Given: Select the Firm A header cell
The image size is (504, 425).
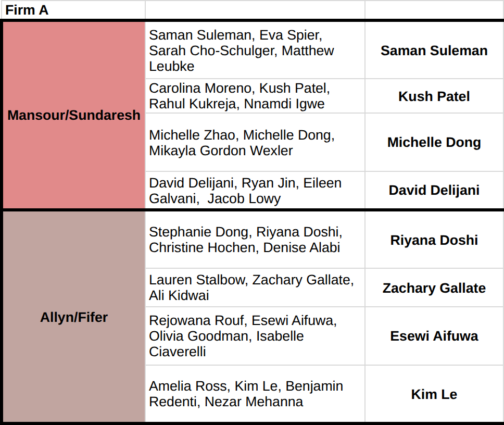Looking at the screenshot, I should [x=73, y=10].
